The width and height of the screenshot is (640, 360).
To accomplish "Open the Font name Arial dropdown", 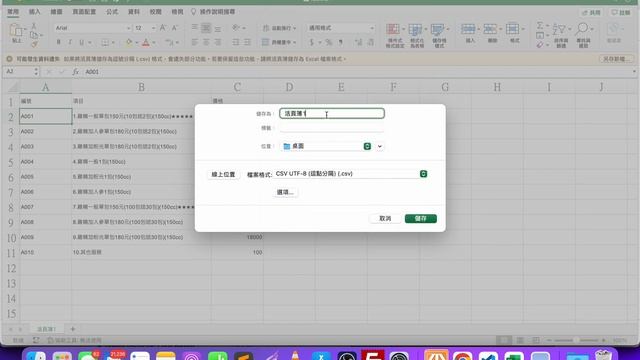I will pos(93,28).
